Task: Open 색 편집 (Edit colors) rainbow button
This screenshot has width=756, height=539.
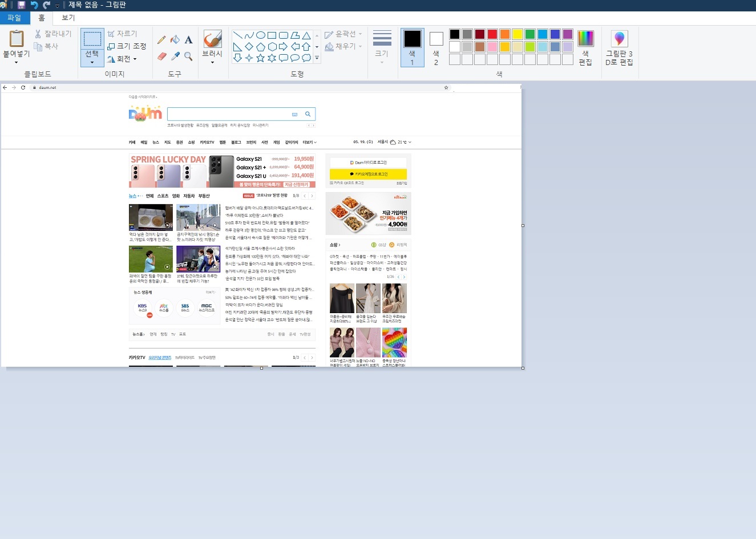Action: (x=585, y=47)
